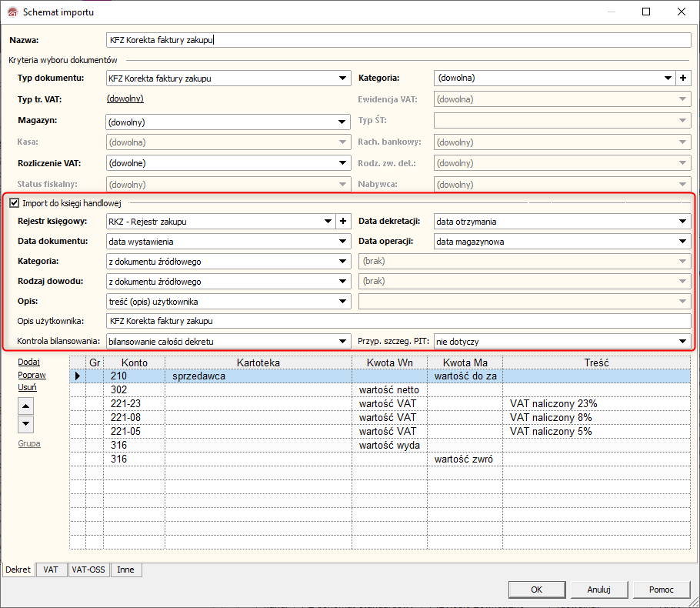The width and height of the screenshot is (700, 608).
Task: Click the 'wartość zwró' cell
Action: point(465,459)
